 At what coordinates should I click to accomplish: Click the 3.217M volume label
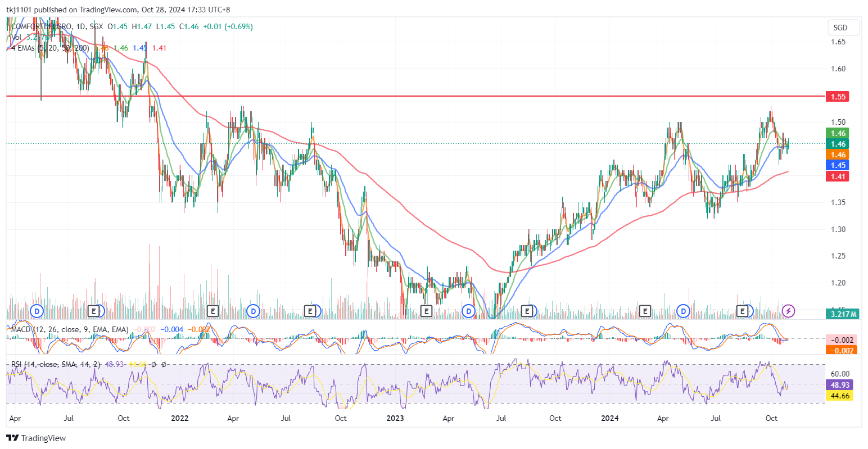843,314
